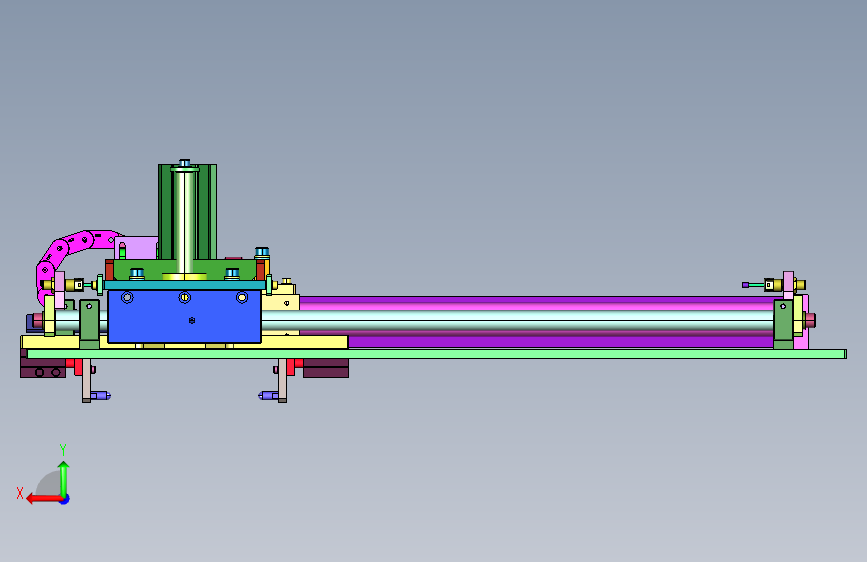Select the blue carriage block
The height and width of the screenshot is (562, 867).
pyautogui.click(x=184, y=316)
